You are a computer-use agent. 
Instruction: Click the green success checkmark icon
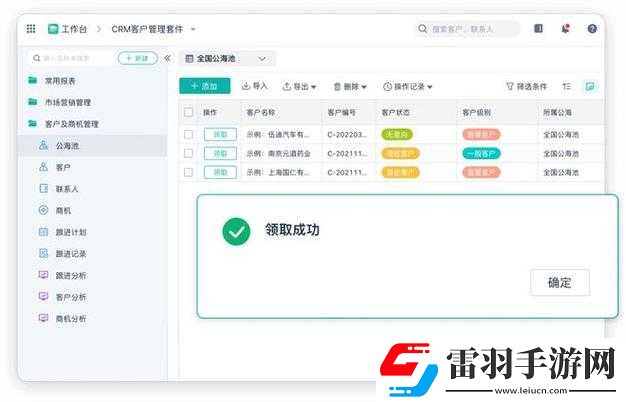(x=236, y=232)
